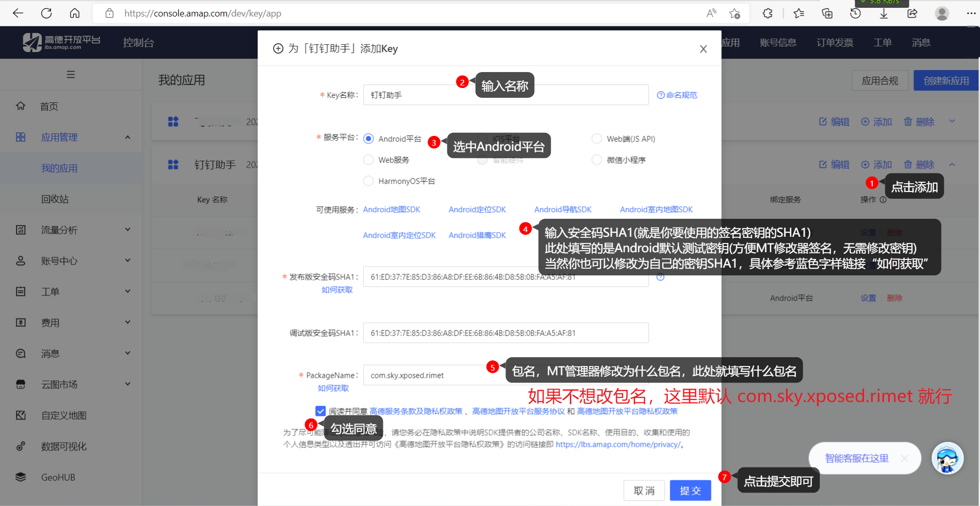Open browser profile avatar

(x=942, y=13)
